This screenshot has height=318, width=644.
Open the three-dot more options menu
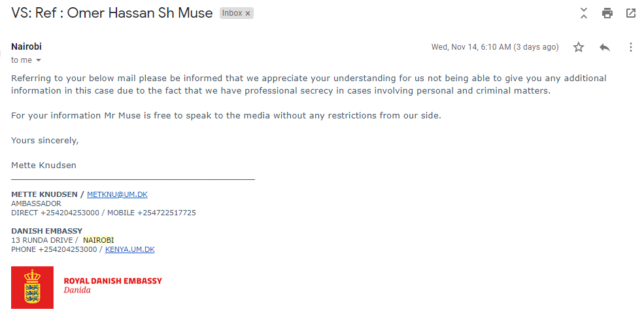point(631,47)
